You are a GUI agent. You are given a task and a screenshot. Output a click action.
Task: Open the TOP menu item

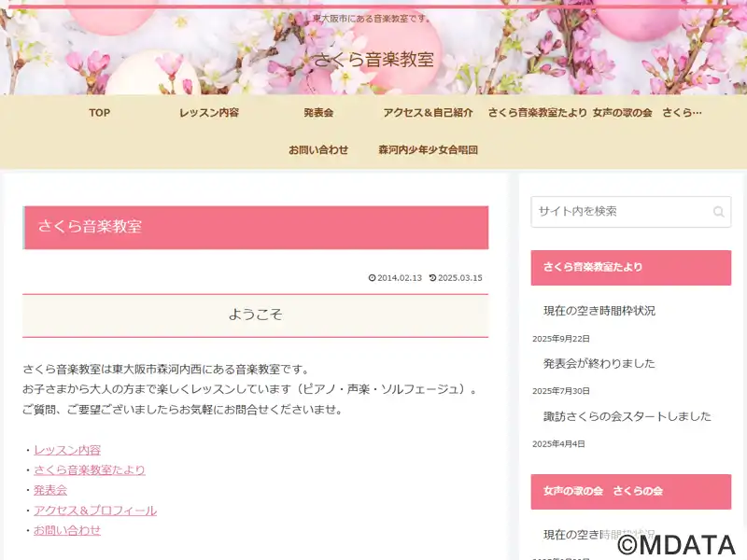100,113
